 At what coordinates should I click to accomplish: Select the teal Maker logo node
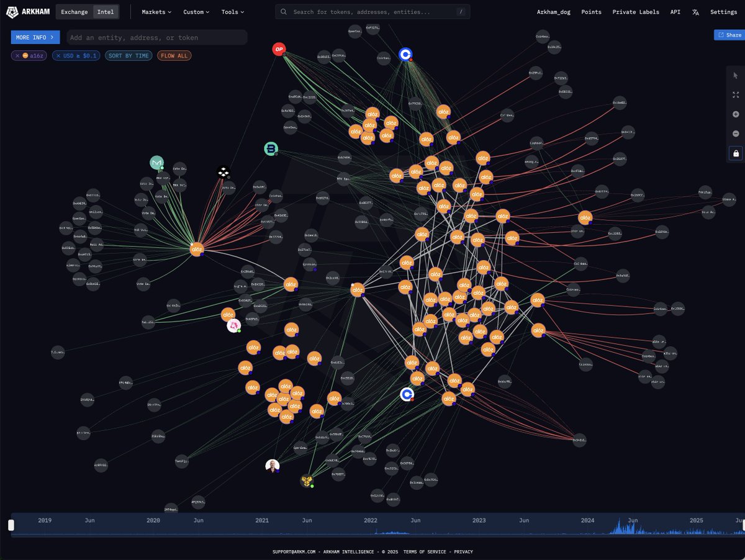pyautogui.click(x=156, y=163)
